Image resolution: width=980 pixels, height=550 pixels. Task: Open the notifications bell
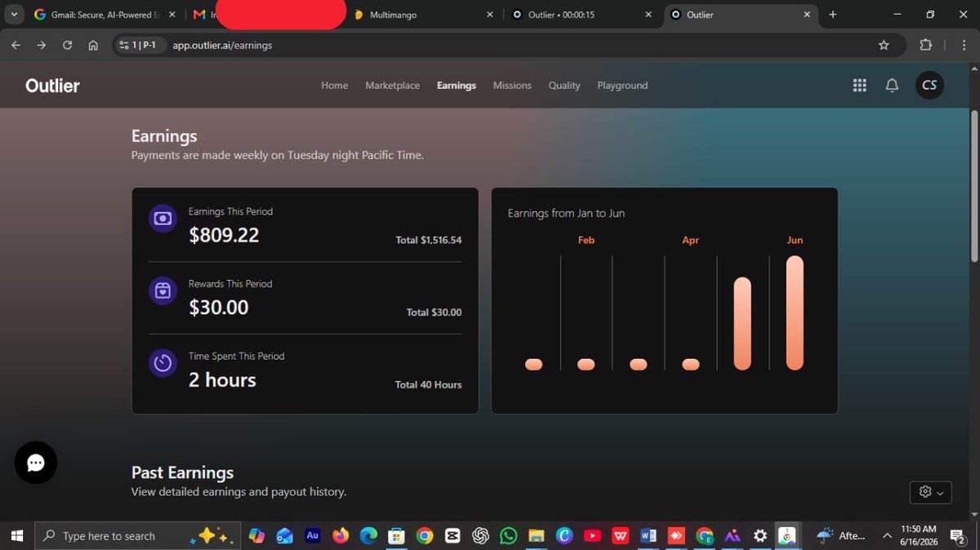coord(892,86)
